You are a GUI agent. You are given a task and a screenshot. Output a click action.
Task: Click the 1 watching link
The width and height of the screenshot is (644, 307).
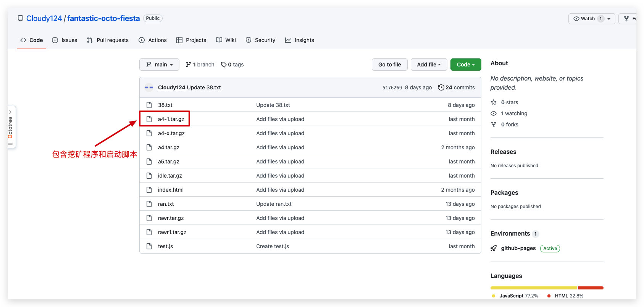coord(509,113)
